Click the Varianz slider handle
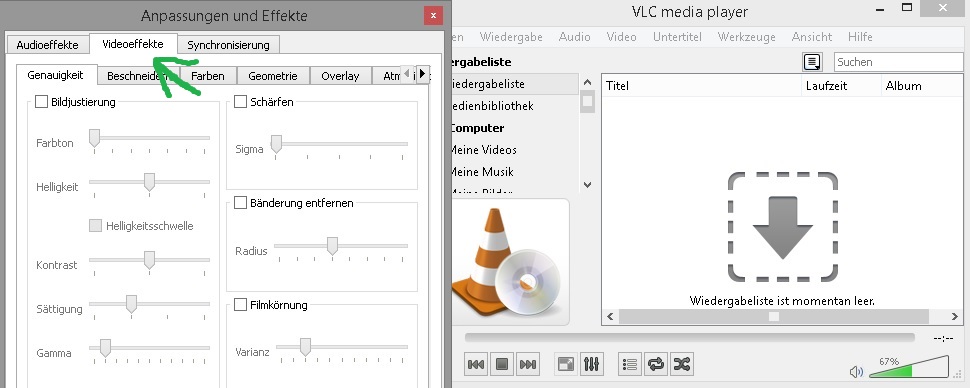Screen dimensions: 970x388 pos(305,347)
